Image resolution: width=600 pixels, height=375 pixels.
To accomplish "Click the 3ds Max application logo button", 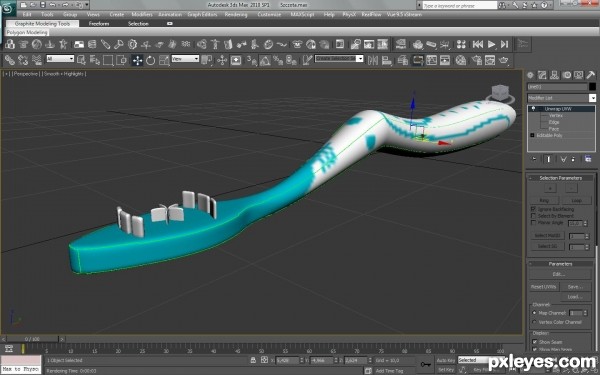I will (x=8, y=8).
